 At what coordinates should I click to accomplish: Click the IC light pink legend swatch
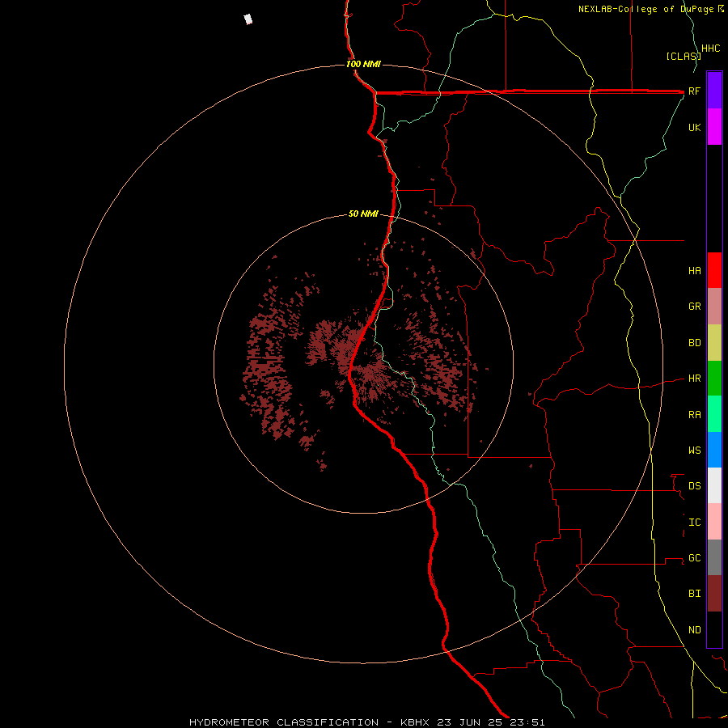pyautogui.click(x=714, y=522)
